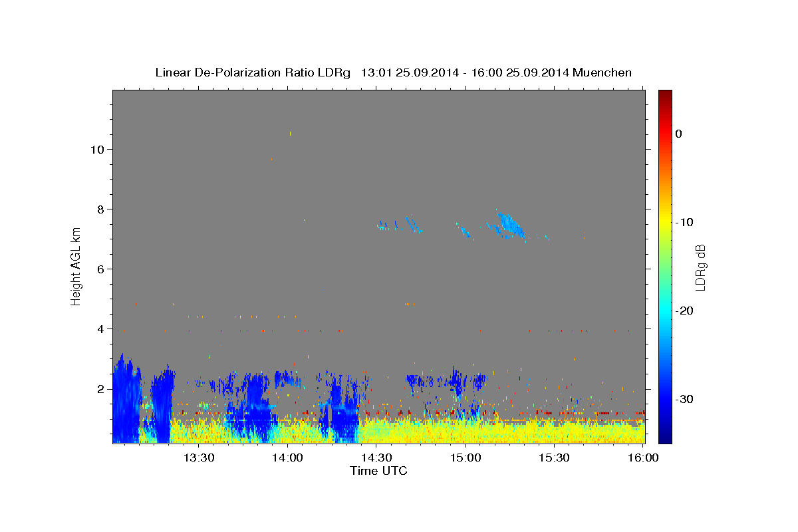
Task: Click the '6' height tick label
Action: click(100, 269)
